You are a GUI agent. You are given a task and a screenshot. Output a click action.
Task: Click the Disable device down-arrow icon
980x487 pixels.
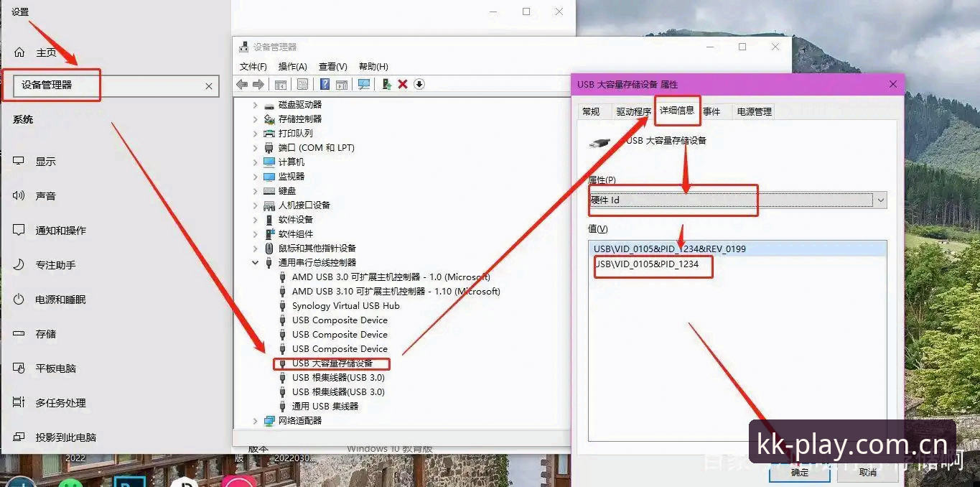(x=419, y=85)
